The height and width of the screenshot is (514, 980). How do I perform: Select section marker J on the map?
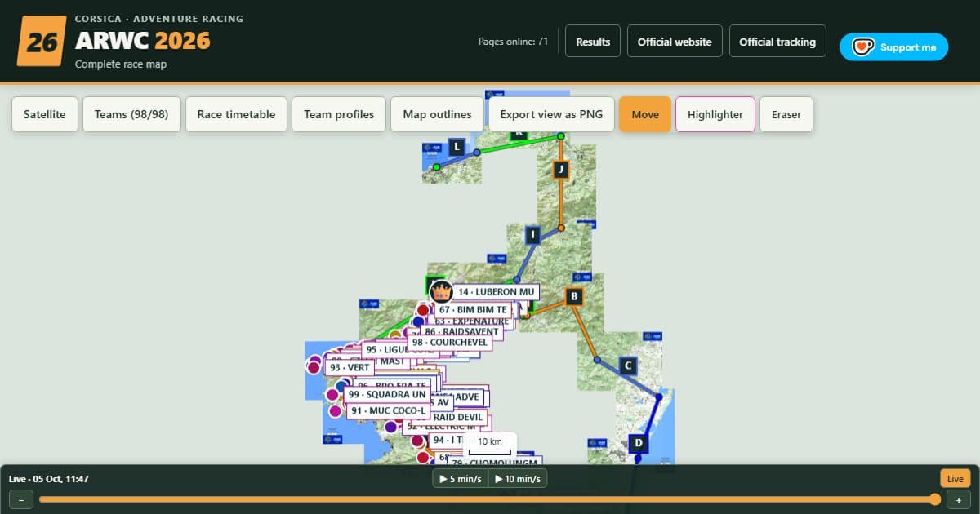point(560,170)
